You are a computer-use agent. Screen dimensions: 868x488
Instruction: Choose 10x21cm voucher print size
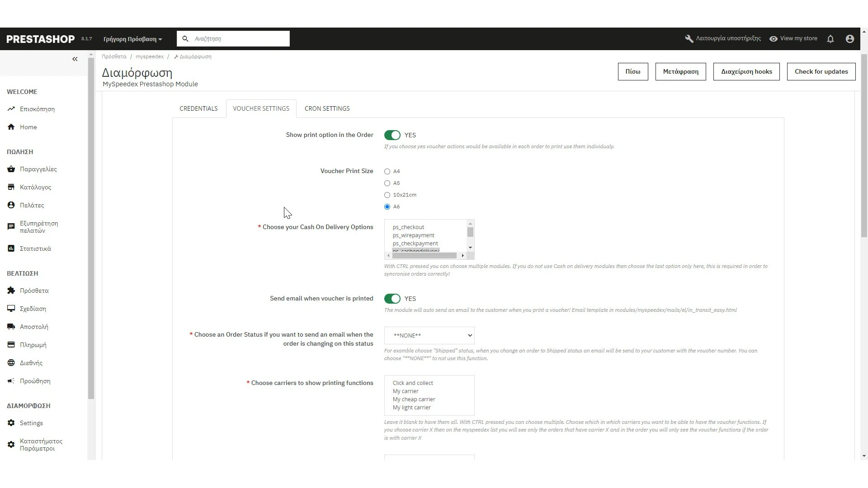coord(387,195)
